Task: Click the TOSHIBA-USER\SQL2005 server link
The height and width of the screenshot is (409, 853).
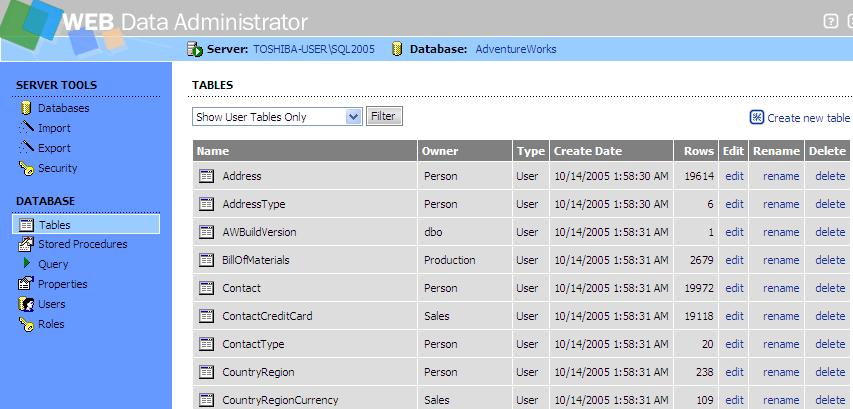Action: [314, 49]
